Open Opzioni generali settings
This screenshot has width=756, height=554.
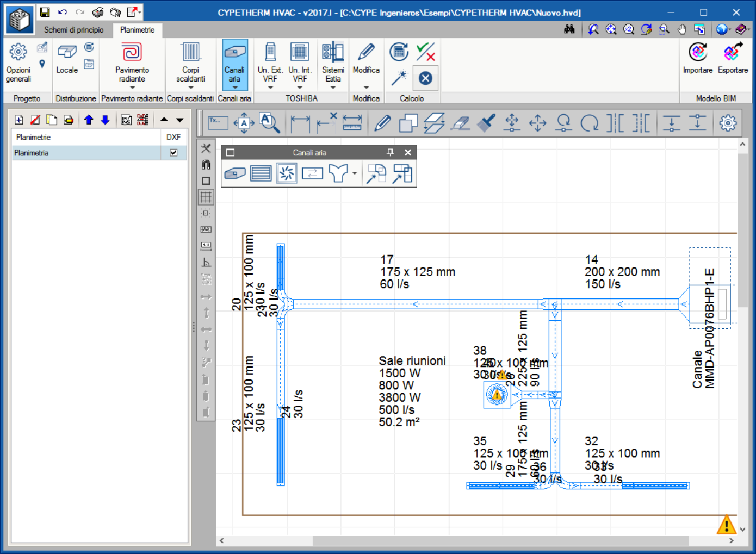point(18,63)
